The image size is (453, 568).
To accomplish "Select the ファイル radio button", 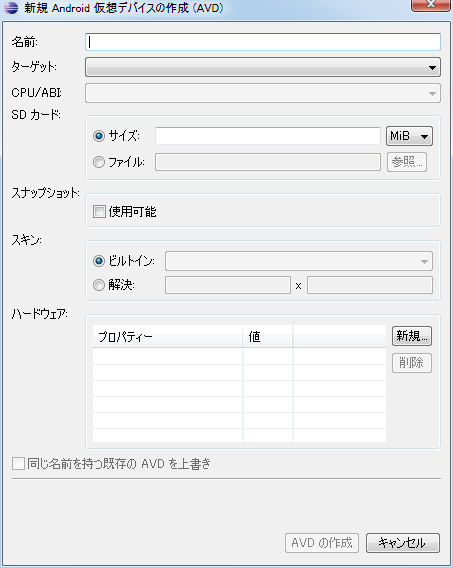I will pyautogui.click(x=99, y=162).
